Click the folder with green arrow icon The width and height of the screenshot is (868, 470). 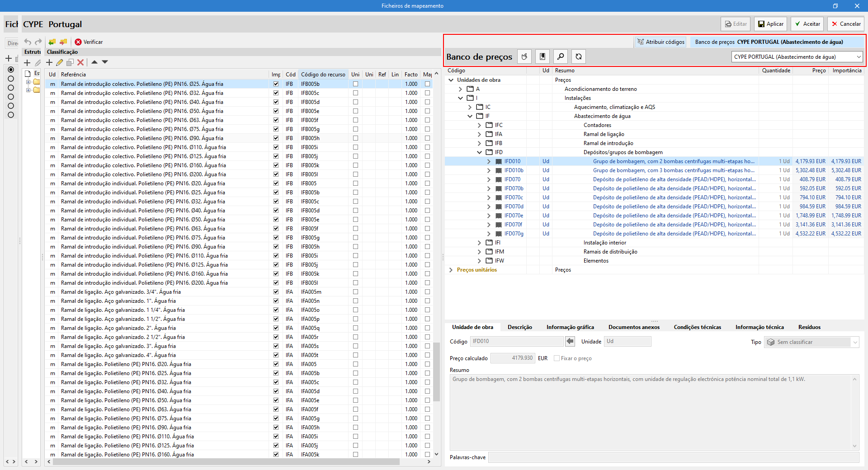52,42
